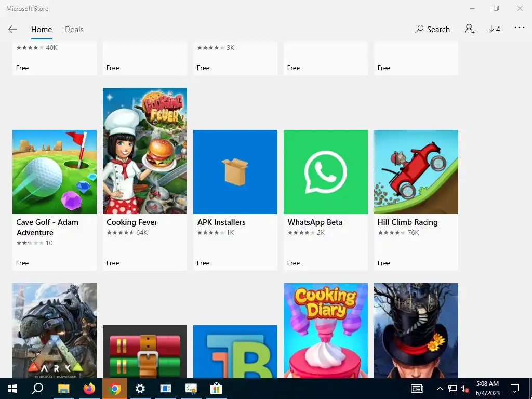Launch Firefox from the taskbar
The width and height of the screenshot is (532, 399).
pos(89,389)
